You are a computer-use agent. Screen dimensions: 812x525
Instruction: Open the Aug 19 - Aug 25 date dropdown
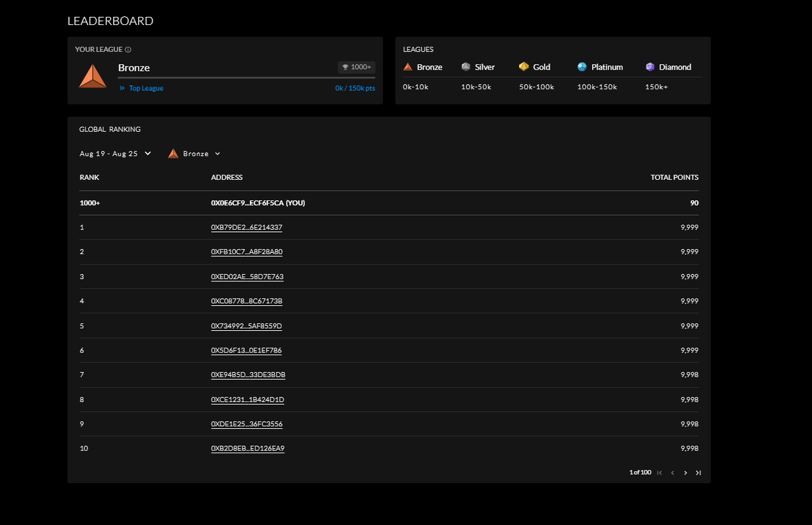pos(116,154)
